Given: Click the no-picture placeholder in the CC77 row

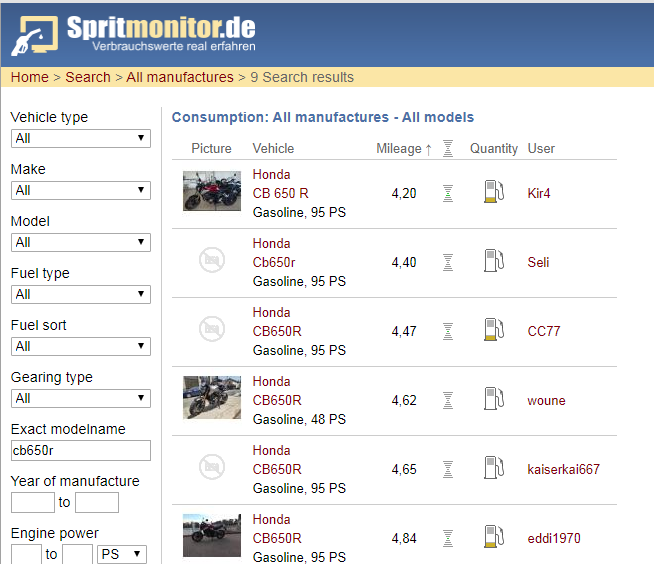Looking at the screenshot, I should pyautogui.click(x=212, y=329).
